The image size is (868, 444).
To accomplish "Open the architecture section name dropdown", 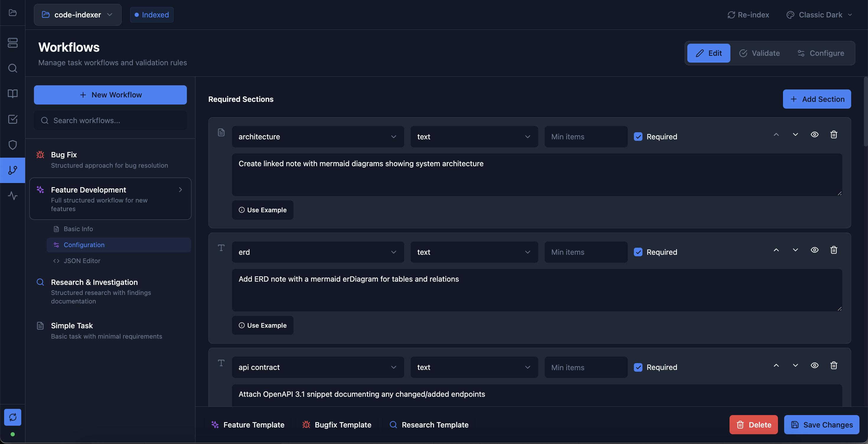I will pos(317,137).
